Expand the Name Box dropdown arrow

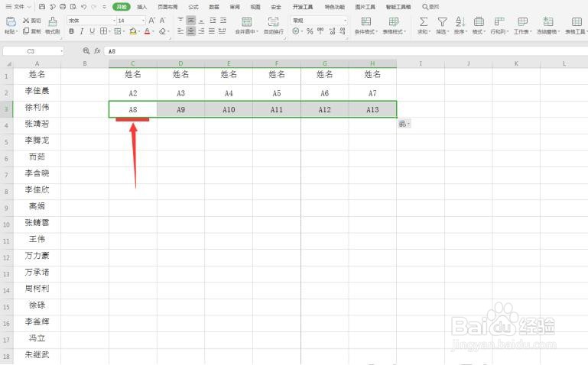click(61, 51)
